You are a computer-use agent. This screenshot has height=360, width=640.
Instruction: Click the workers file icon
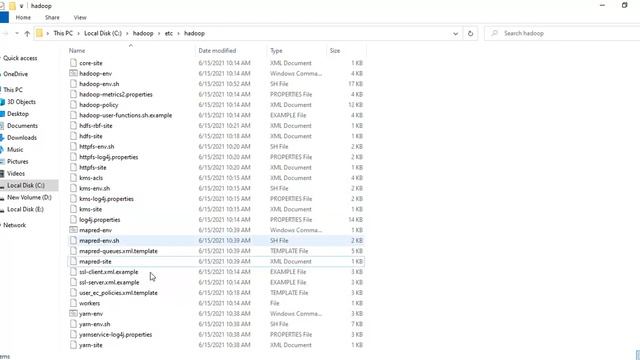73,303
